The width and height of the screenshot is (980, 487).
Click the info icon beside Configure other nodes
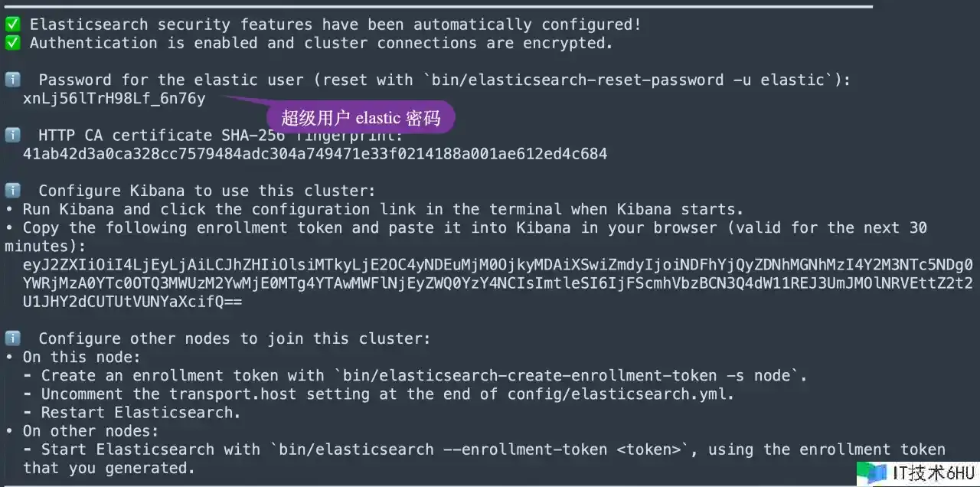(12, 338)
